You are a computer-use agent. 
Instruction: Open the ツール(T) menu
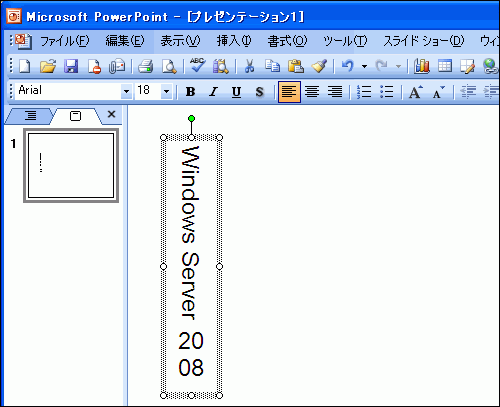click(345, 41)
